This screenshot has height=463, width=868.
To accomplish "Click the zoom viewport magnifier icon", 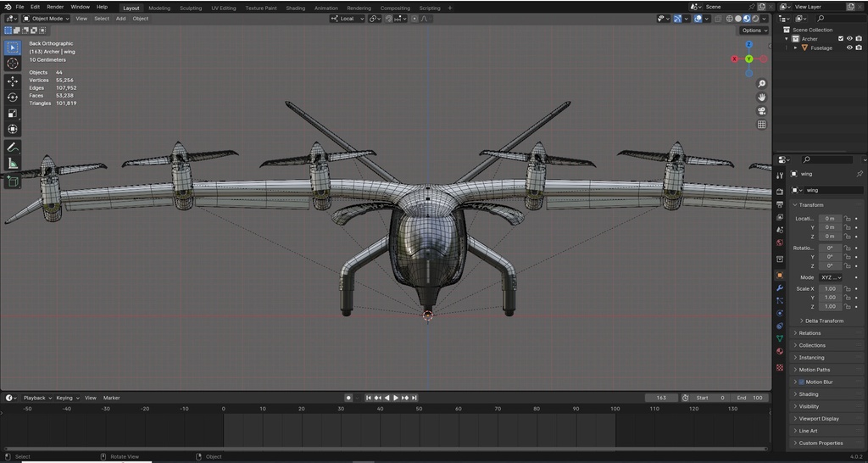I will (x=762, y=84).
